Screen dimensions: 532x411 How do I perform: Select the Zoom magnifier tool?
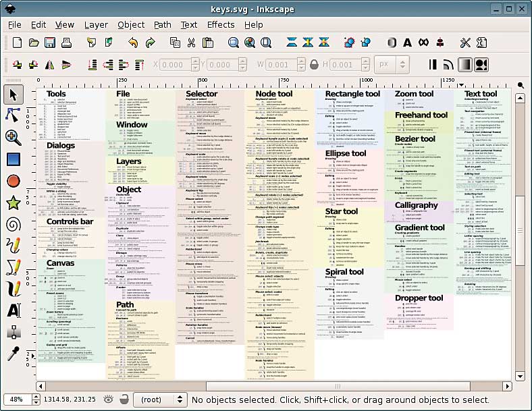14,137
